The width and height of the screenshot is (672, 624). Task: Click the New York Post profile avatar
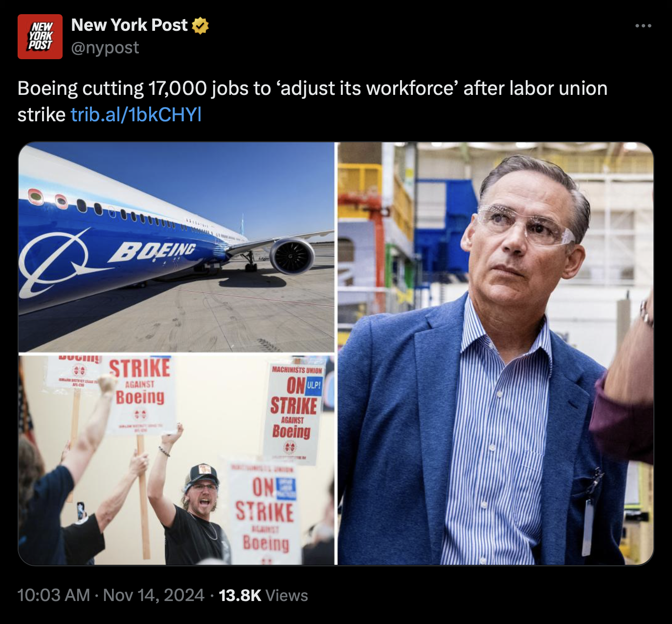[40, 37]
